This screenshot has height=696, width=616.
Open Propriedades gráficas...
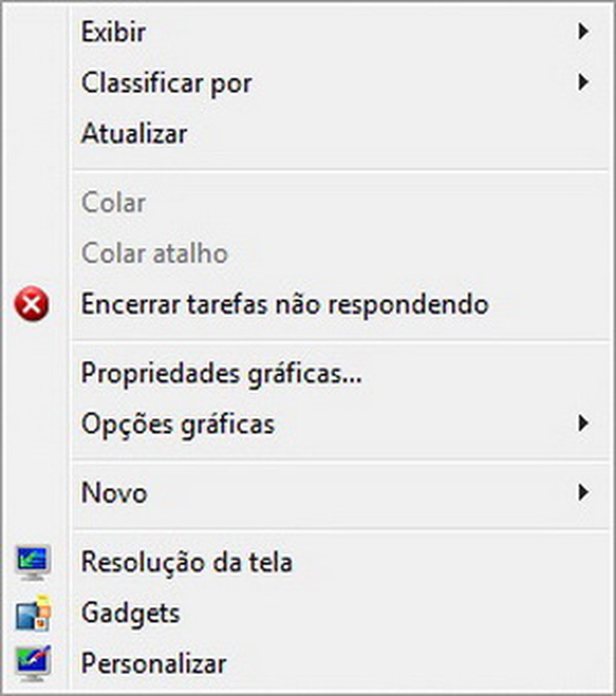(x=221, y=374)
